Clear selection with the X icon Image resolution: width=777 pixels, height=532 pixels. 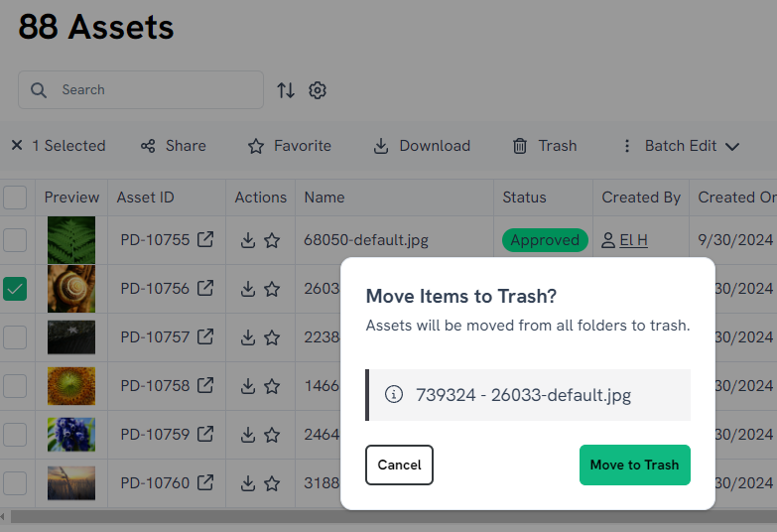tap(17, 146)
